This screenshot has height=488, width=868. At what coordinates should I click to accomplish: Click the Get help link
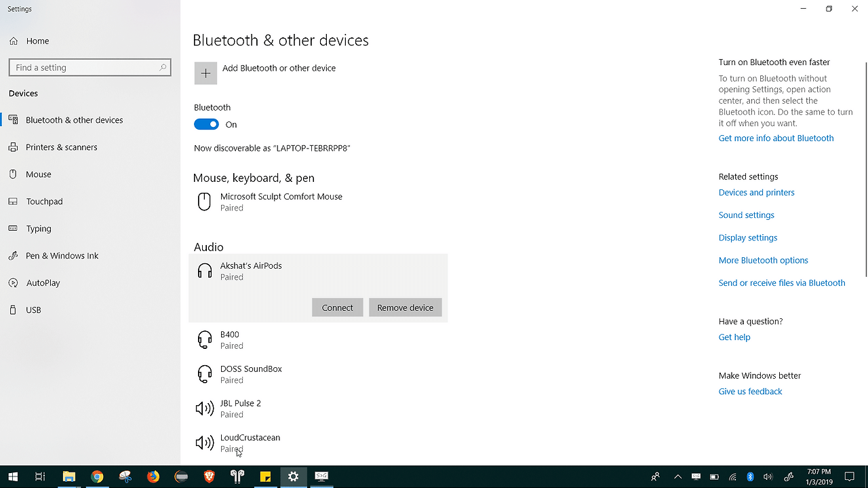pos(734,337)
